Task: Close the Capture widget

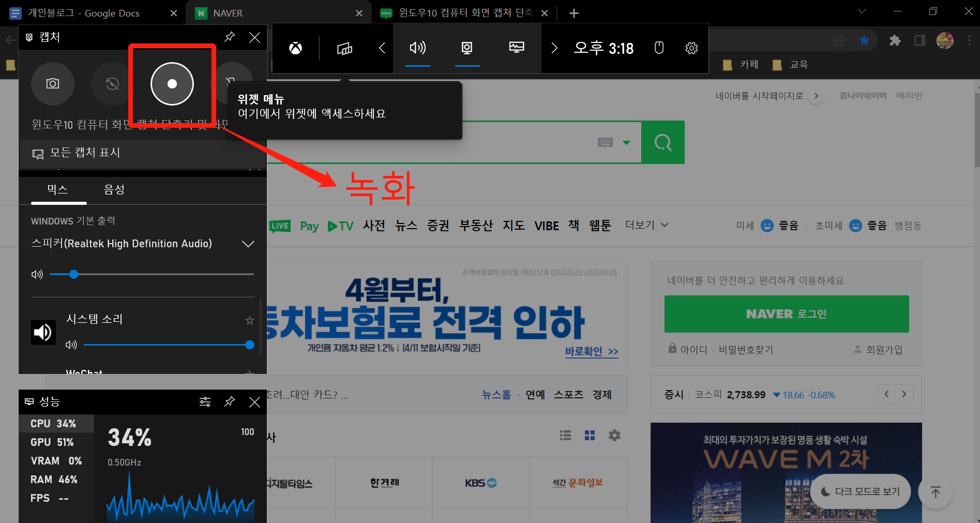Action: coord(254,37)
